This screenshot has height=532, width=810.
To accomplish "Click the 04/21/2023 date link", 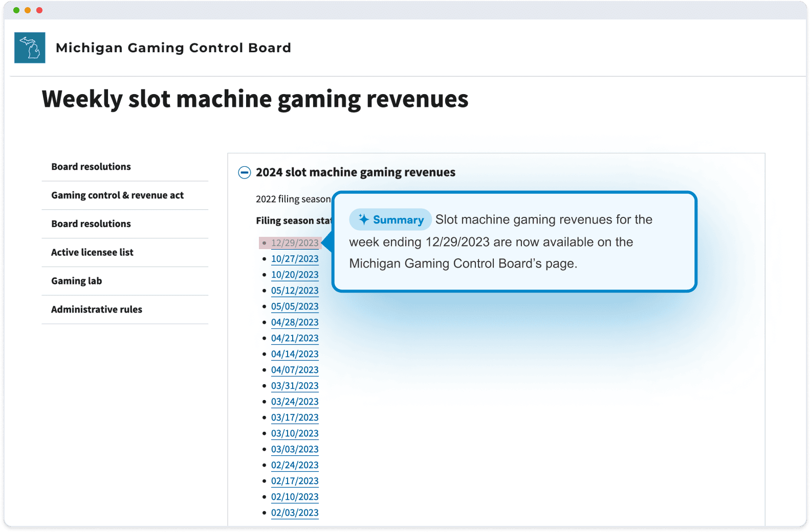I will point(295,338).
